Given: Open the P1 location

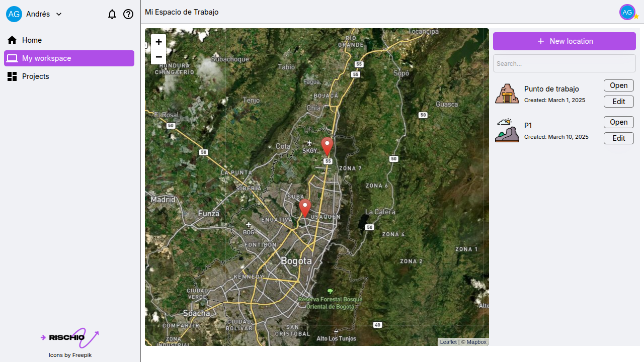Looking at the screenshot, I should click(x=618, y=122).
